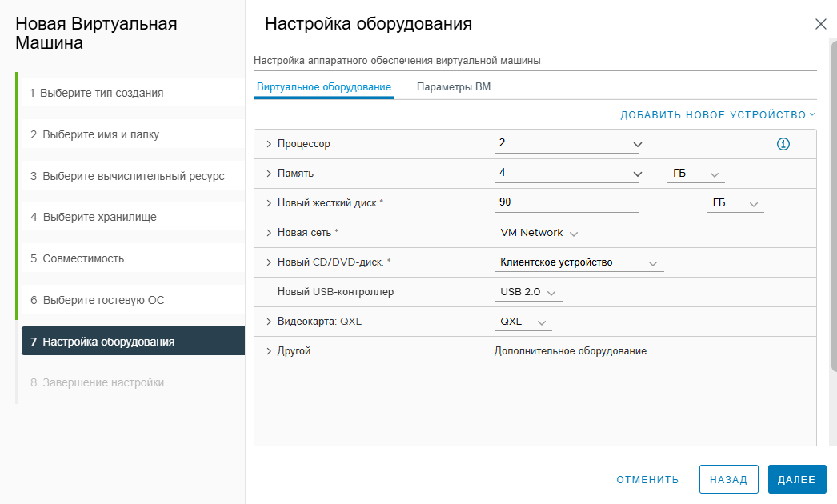This screenshot has width=837, height=504.
Task: Expand the Память row
Action: pos(269,174)
